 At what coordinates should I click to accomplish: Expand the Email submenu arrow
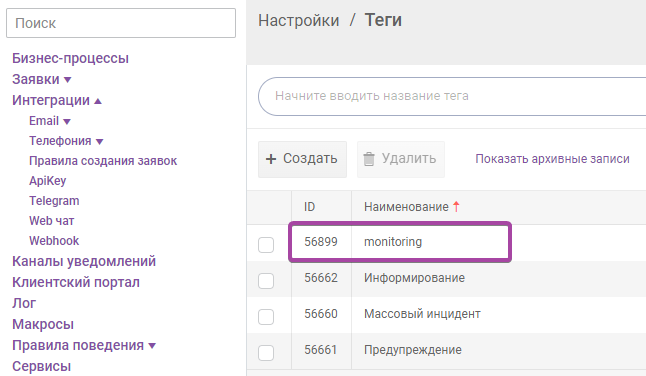pos(67,121)
